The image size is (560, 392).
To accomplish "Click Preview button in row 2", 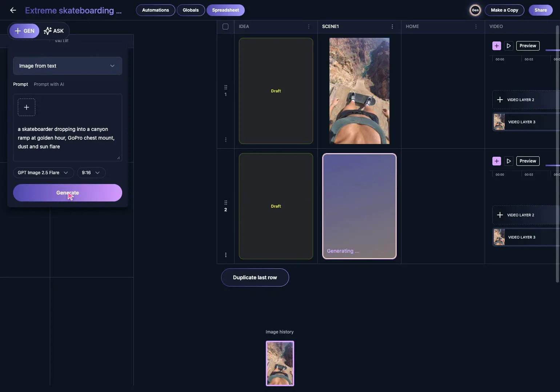I will pos(528,161).
